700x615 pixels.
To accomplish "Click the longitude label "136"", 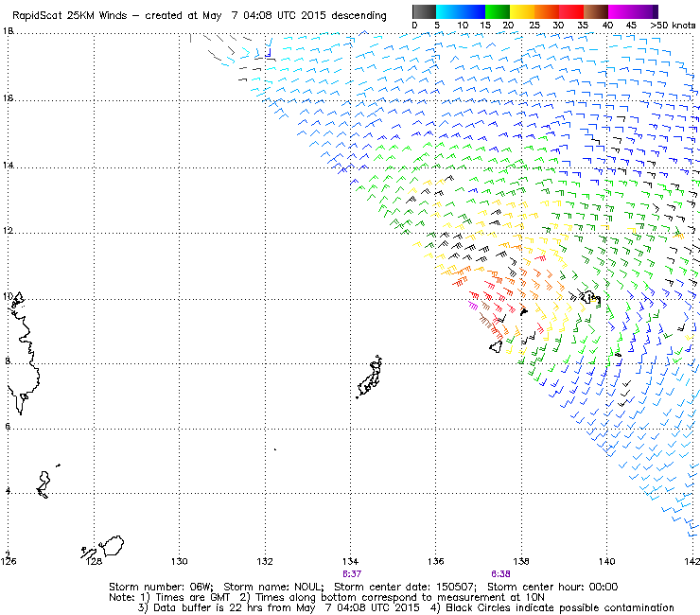I will click(436, 561).
